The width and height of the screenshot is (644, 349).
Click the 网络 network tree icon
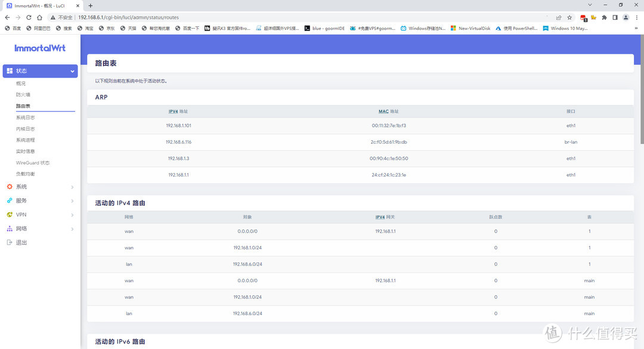[10, 228]
